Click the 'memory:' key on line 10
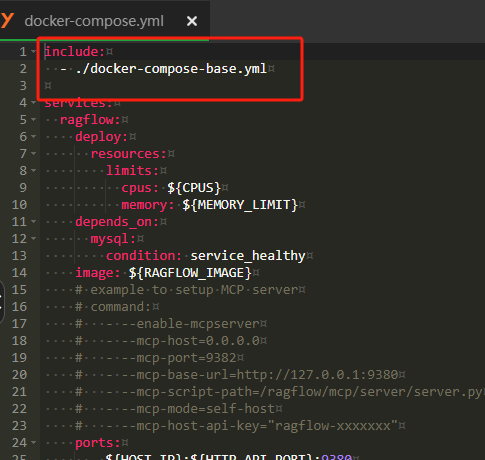Viewport: 485px width, 460px height. point(148,205)
